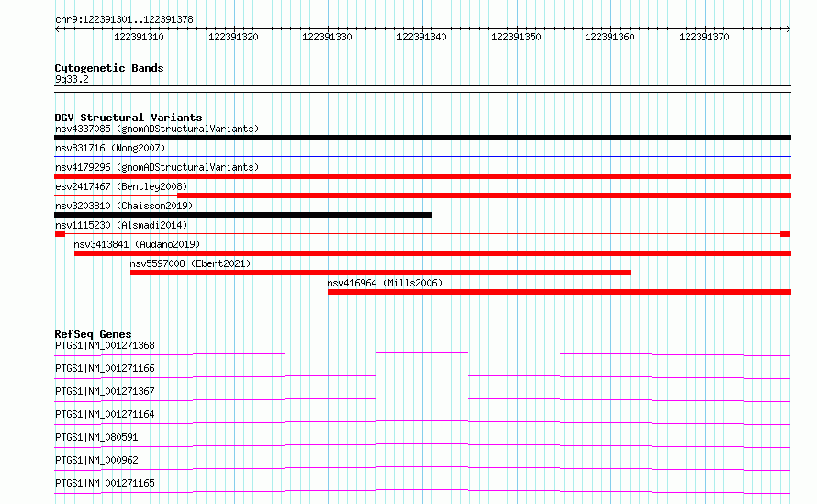The height and width of the screenshot is (504, 817).
Task: Click the right red end block of nsv1115230
Action: (x=786, y=234)
